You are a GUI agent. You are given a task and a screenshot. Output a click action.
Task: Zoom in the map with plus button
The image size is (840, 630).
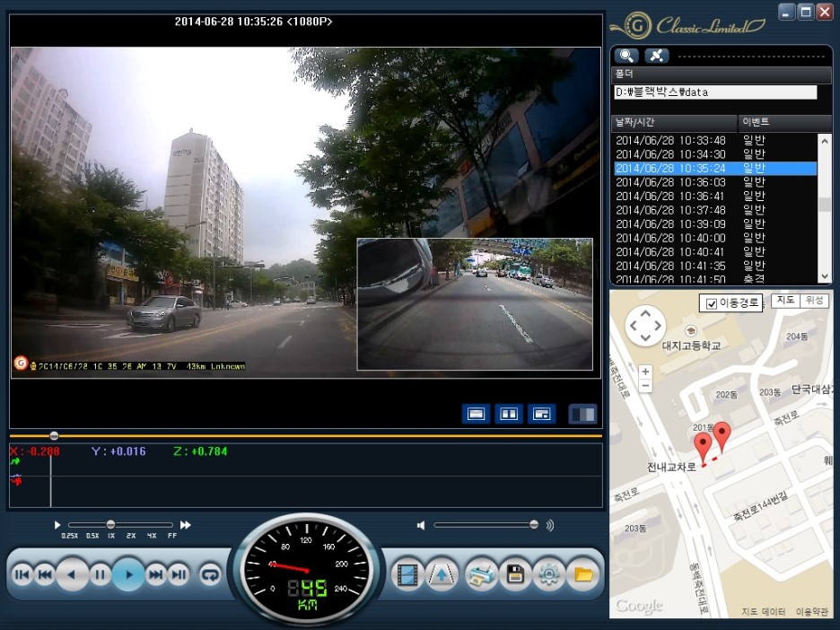click(x=645, y=371)
